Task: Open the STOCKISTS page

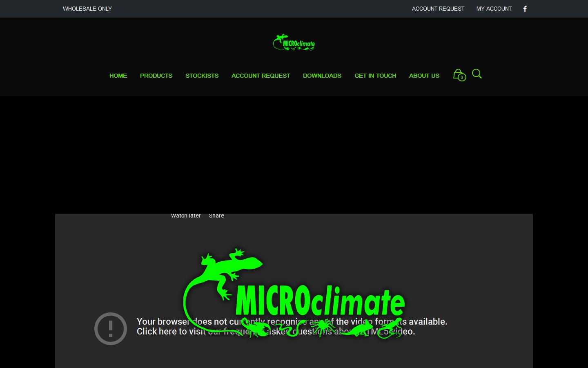Action: tap(202, 76)
